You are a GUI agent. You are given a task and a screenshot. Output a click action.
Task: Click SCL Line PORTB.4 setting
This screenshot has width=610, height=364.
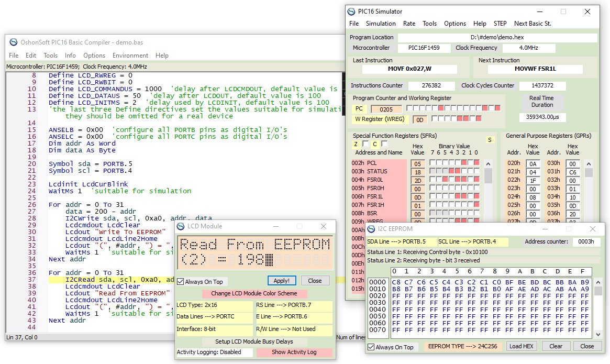(x=473, y=241)
